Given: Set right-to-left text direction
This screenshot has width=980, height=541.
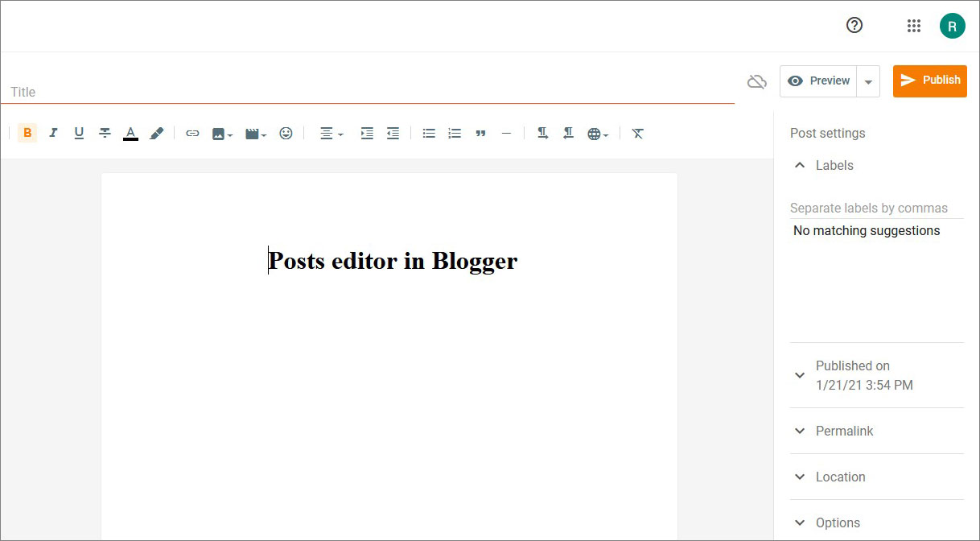Looking at the screenshot, I should [568, 134].
